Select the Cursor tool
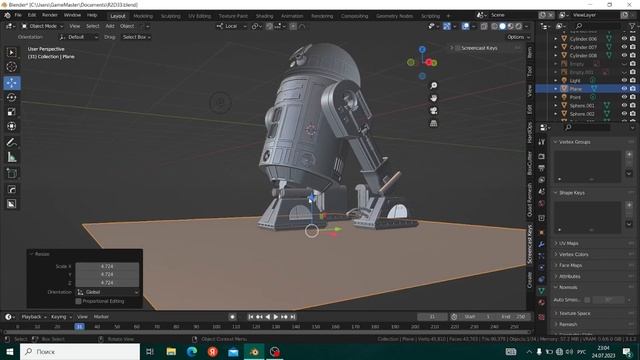640x360 pixels. pyautogui.click(x=11, y=67)
